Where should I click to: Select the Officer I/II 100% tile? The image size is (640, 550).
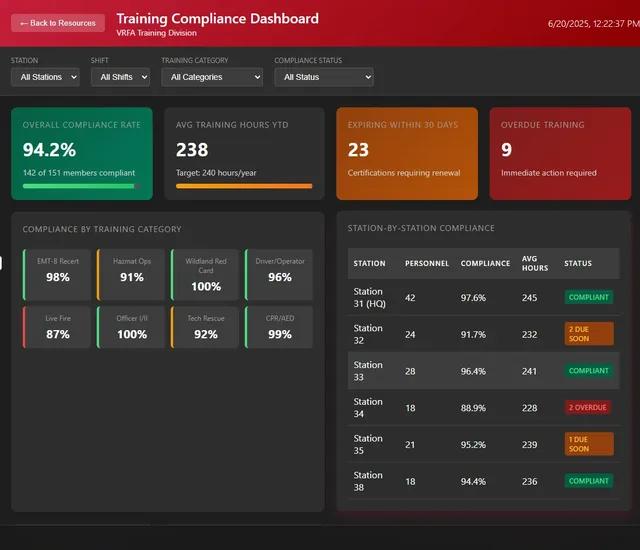(x=131, y=327)
